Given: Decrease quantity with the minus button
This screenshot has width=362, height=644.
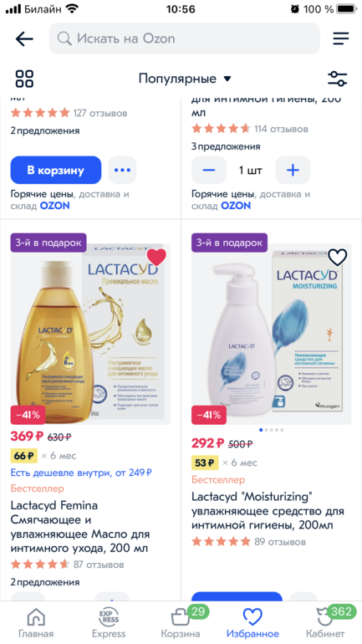Looking at the screenshot, I should pos(209,170).
